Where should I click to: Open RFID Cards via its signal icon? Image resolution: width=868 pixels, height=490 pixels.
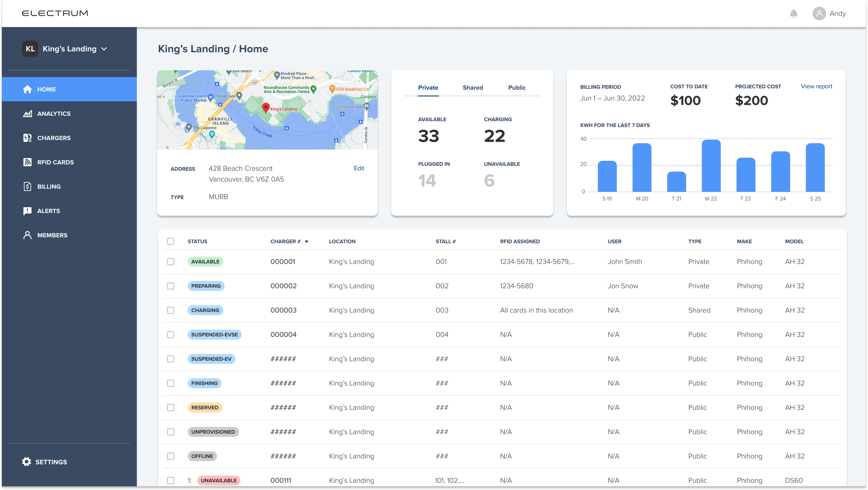pos(27,162)
